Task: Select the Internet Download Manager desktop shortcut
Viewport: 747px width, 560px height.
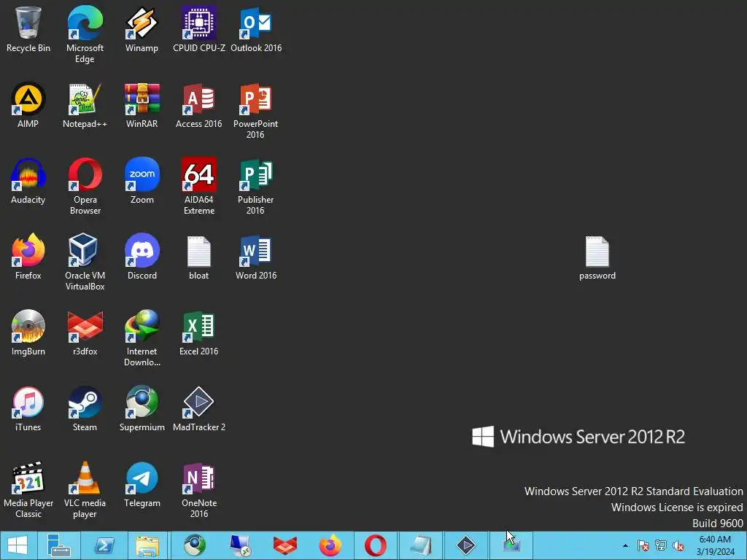Action: point(142,338)
